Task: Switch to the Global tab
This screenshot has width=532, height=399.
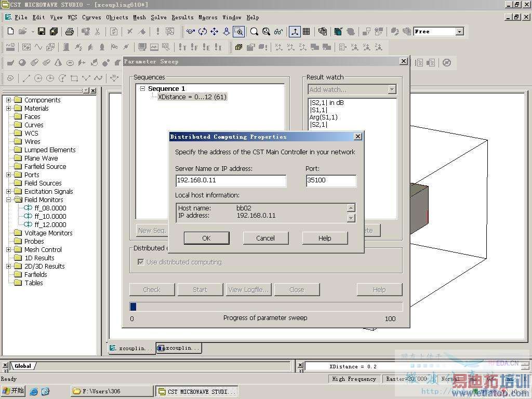Action: coord(23,366)
